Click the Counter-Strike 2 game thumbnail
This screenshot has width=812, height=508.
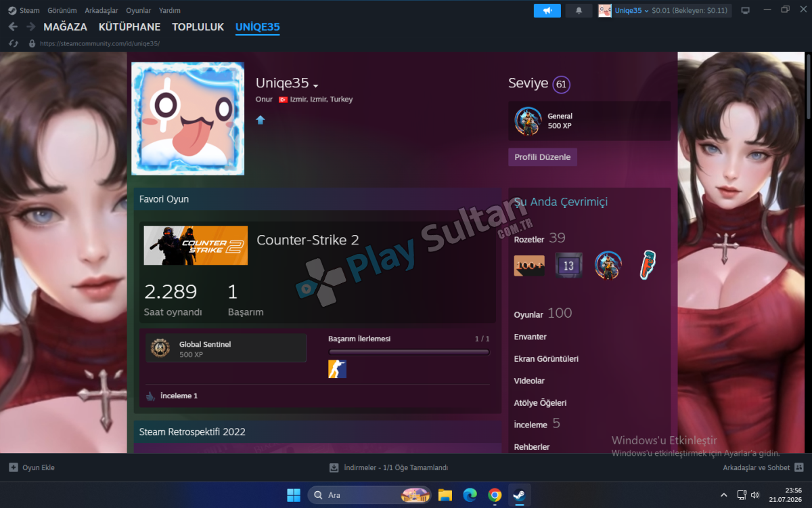point(196,246)
